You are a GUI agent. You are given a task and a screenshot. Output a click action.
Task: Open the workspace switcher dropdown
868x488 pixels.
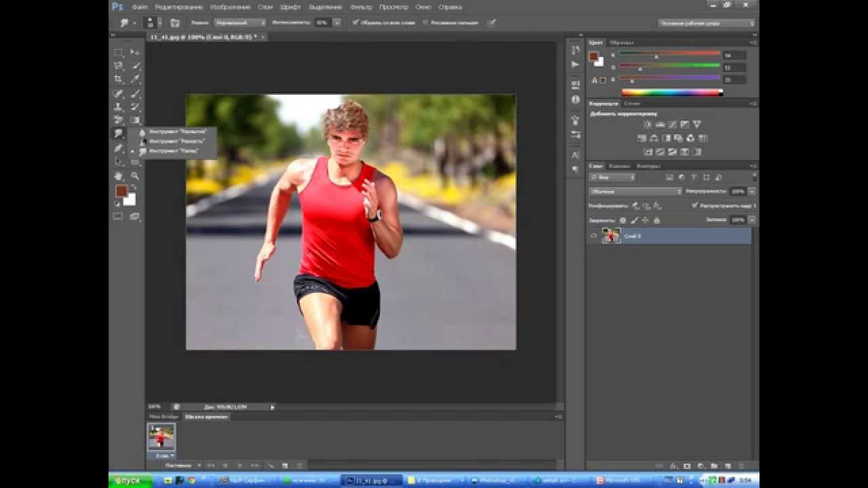coord(706,23)
